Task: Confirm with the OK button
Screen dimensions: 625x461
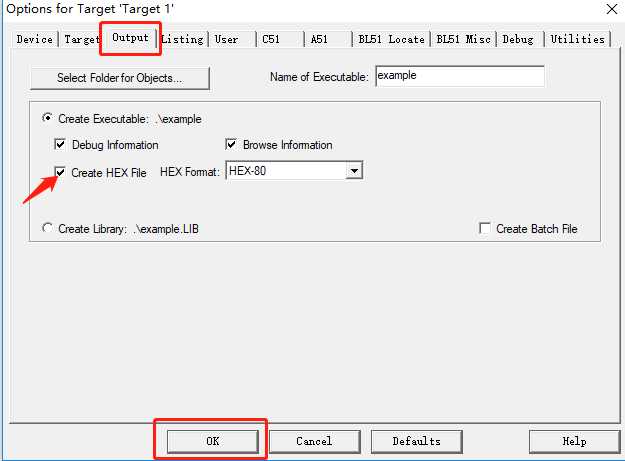Action: click(x=212, y=441)
